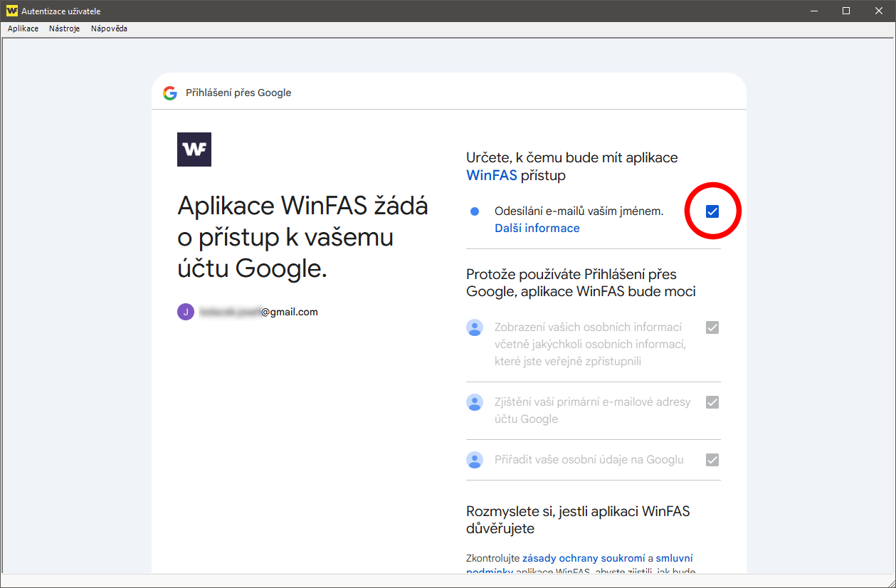Click the WinFAS icon in the title bar

coord(11,11)
